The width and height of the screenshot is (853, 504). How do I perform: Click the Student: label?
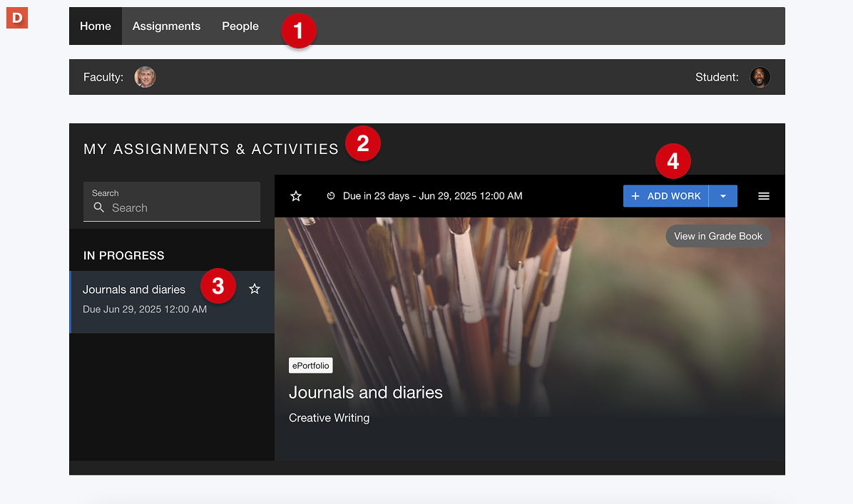coord(717,77)
